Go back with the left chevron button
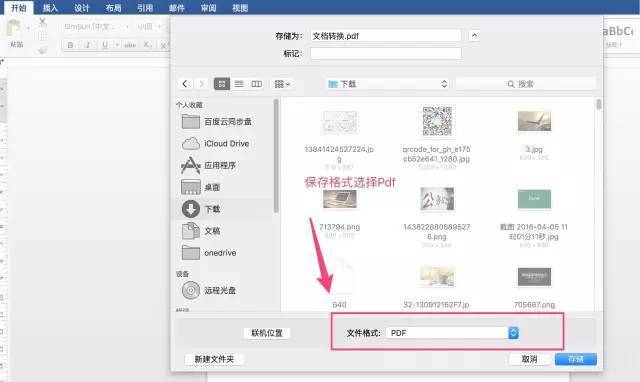Viewport: 640px width, 382px height. (185, 84)
